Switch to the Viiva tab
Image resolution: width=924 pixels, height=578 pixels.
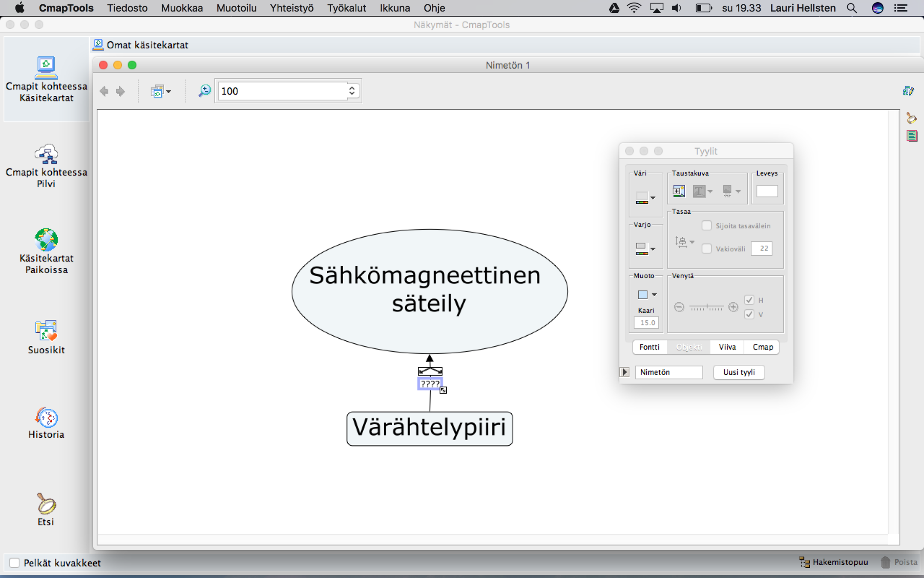(x=727, y=347)
